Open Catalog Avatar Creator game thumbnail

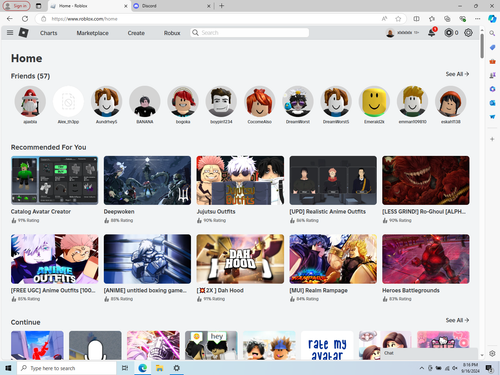[x=54, y=180]
